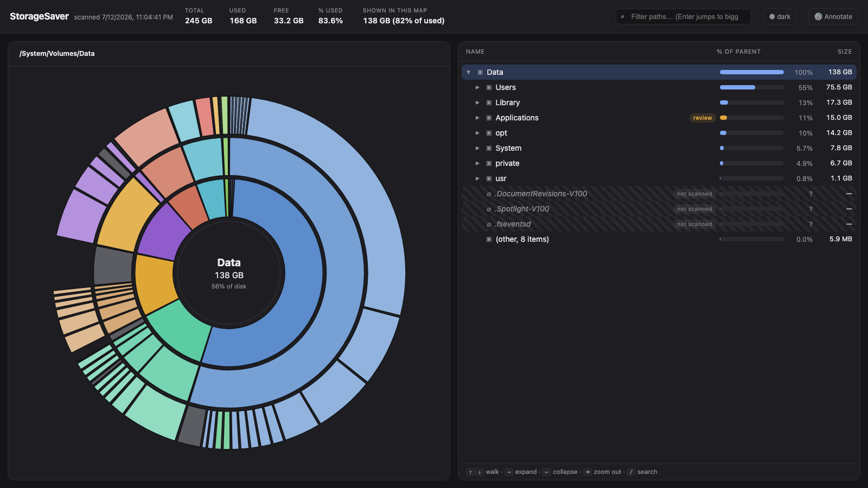Collapse the Data root row
The height and width of the screenshot is (488, 868).
[x=469, y=72]
